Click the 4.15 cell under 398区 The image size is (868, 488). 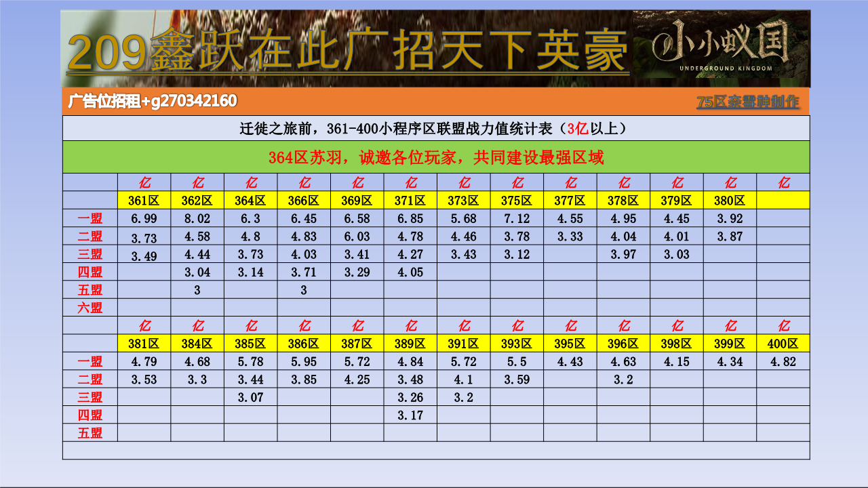coord(677,362)
